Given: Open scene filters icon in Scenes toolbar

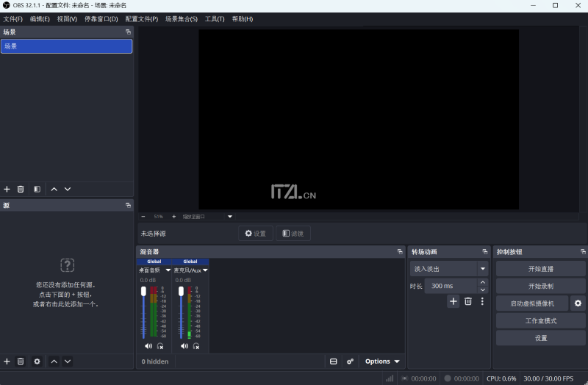Looking at the screenshot, I should [x=37, y=190].
